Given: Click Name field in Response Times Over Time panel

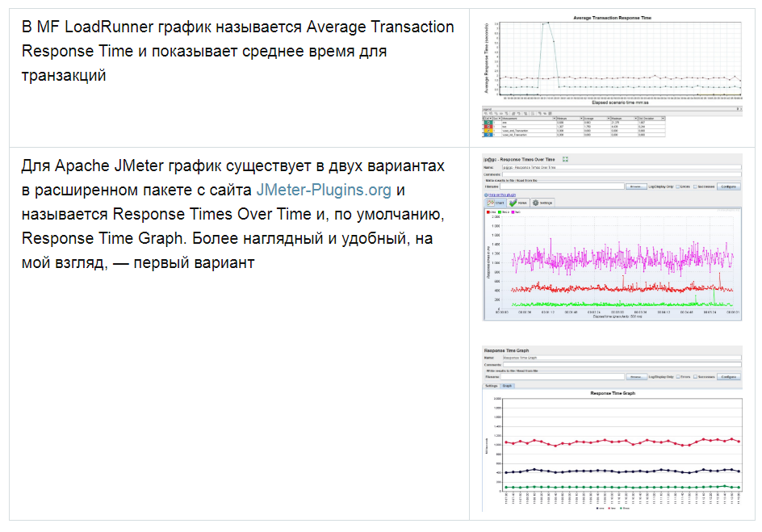Looking at the screenshot, I should (622, 167).
